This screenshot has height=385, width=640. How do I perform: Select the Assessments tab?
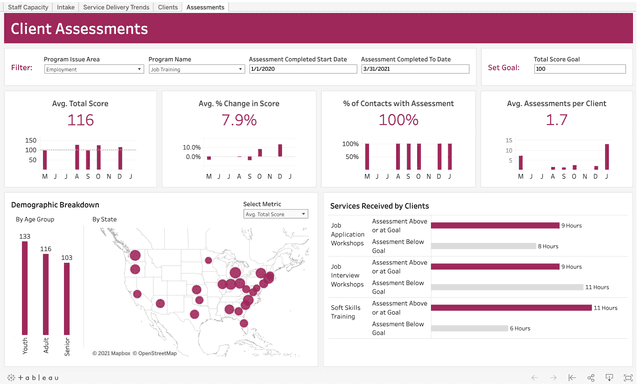point(205,7)
